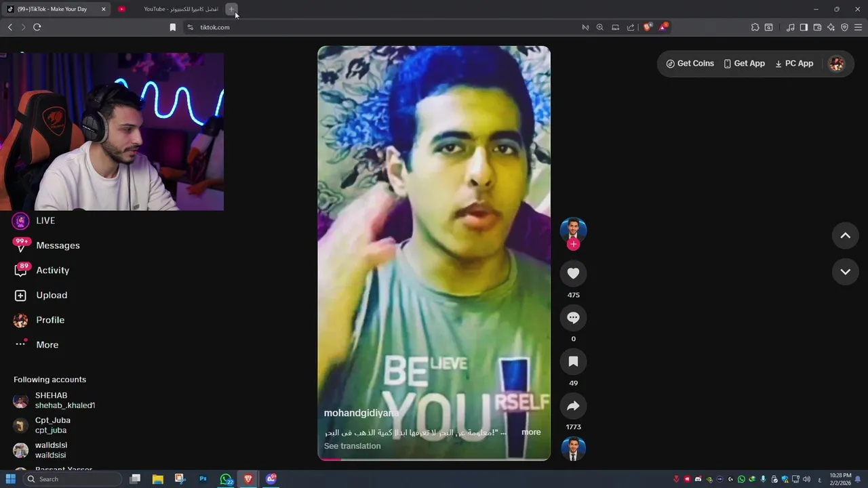Switch to the TikTok browser tab
The image size is (868, 488).
tap(57, 9)
